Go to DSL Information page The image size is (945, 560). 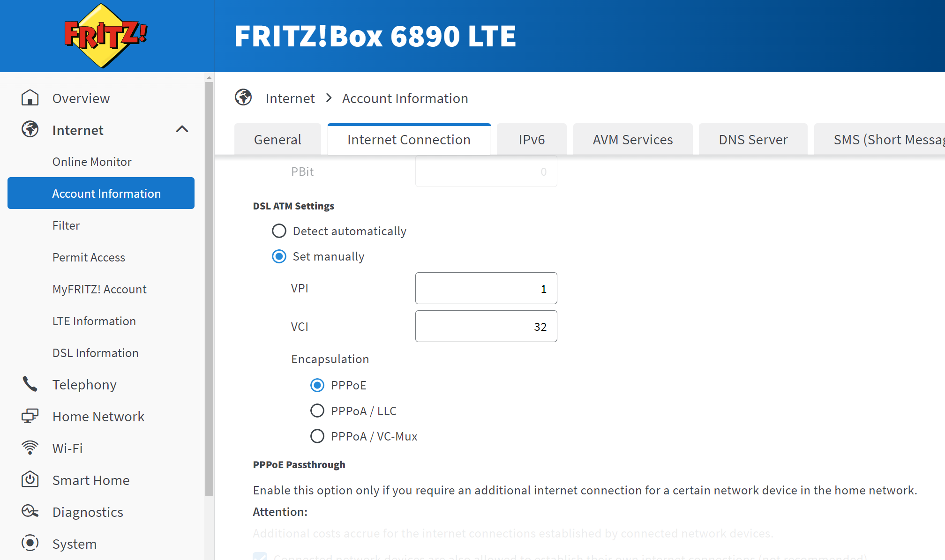(x=95, y=353)
